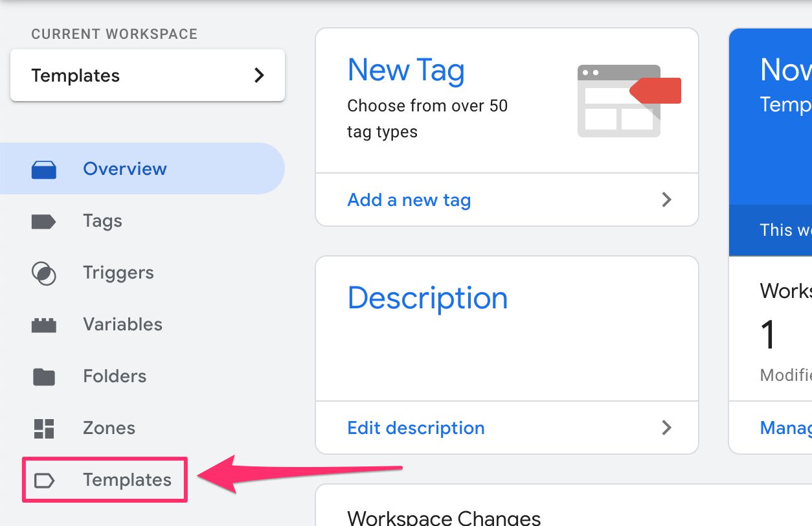Click the Templates outline tag icon
Screen dimensions: 812x526
click(x=44, y=480)
